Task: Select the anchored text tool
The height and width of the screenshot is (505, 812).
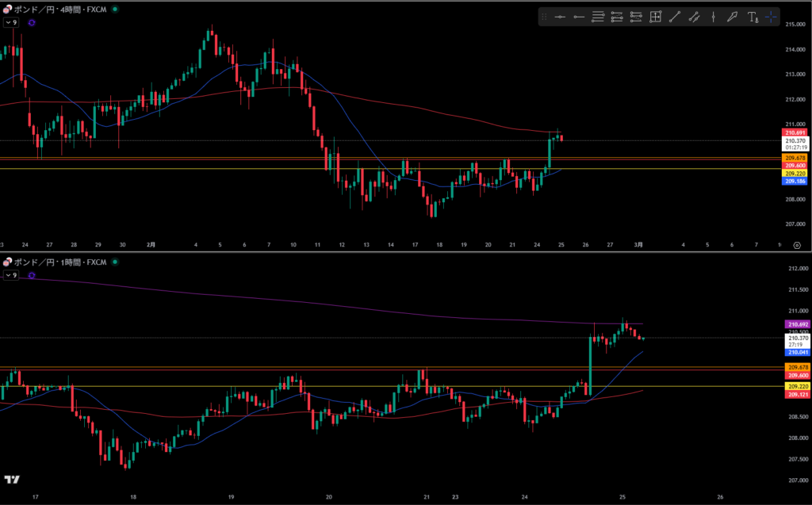Action: 752,17
